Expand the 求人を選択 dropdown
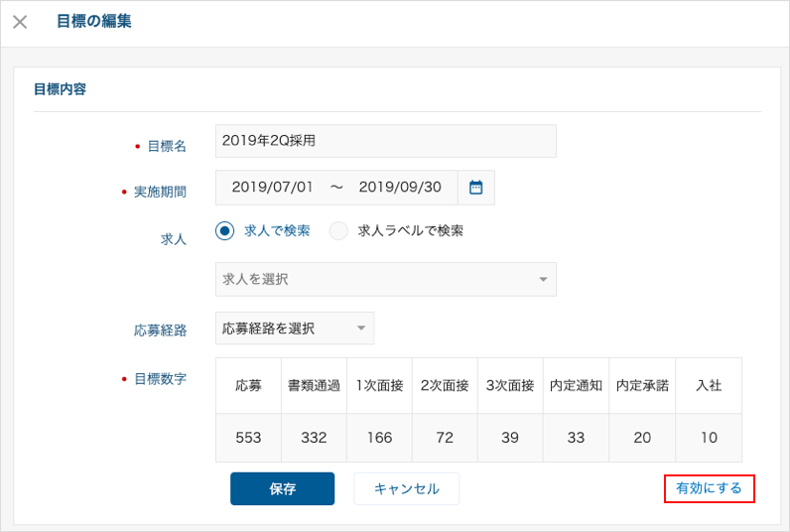The width and height of the screenshot is (790, 532). [x=386, y=279]
